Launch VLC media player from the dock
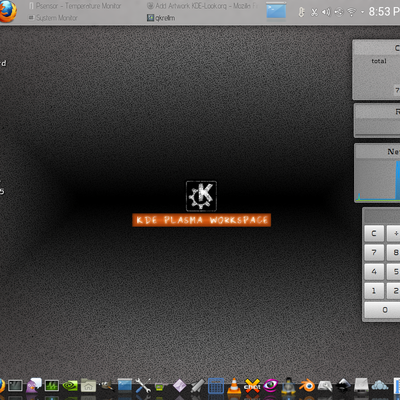 [234, 386]
